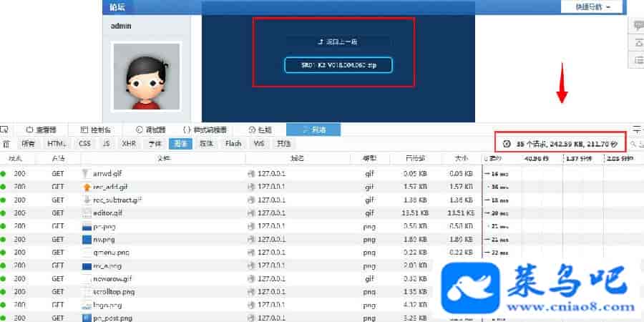Toggle the JS request filter
Screen dimensions: 644x322
click(x=107, y=144)
